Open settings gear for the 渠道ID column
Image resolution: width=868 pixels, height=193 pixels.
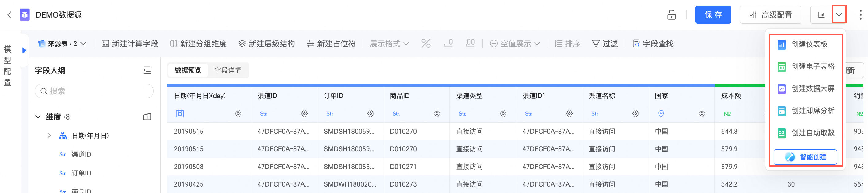coord(304,114)
